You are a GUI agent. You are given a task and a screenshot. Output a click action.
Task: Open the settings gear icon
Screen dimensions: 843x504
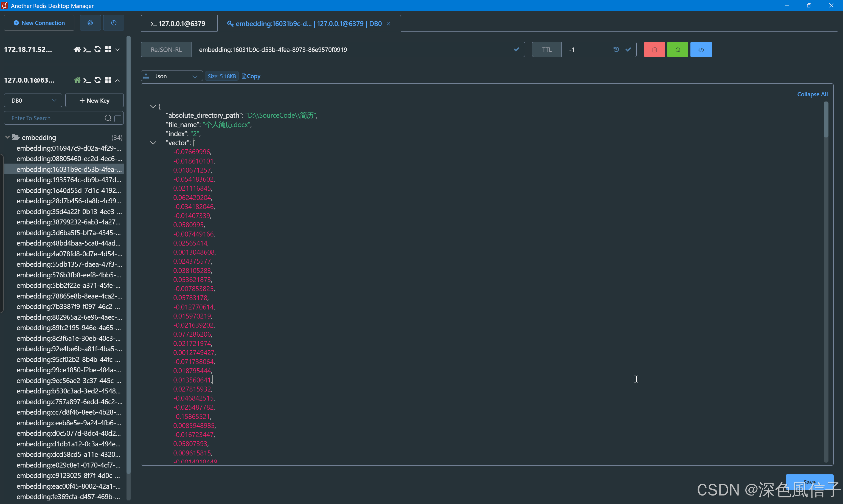[90, 23]
